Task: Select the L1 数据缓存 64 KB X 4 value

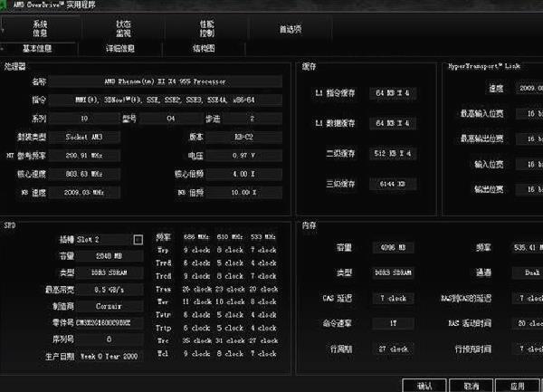Action: coord(393,123)
